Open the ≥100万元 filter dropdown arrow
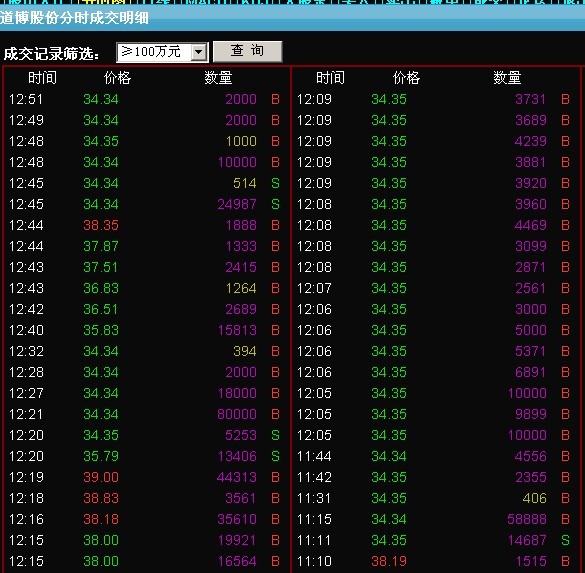 pyautogui.click(x=199, y=52)
